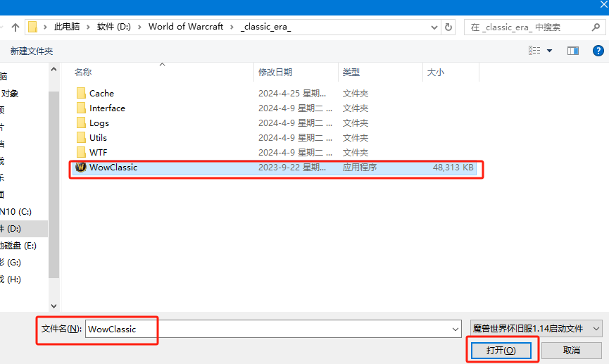Click the navigation pane scrollbar thumb
This screenshot has width=609, height=364.
(x=54, y=185)
